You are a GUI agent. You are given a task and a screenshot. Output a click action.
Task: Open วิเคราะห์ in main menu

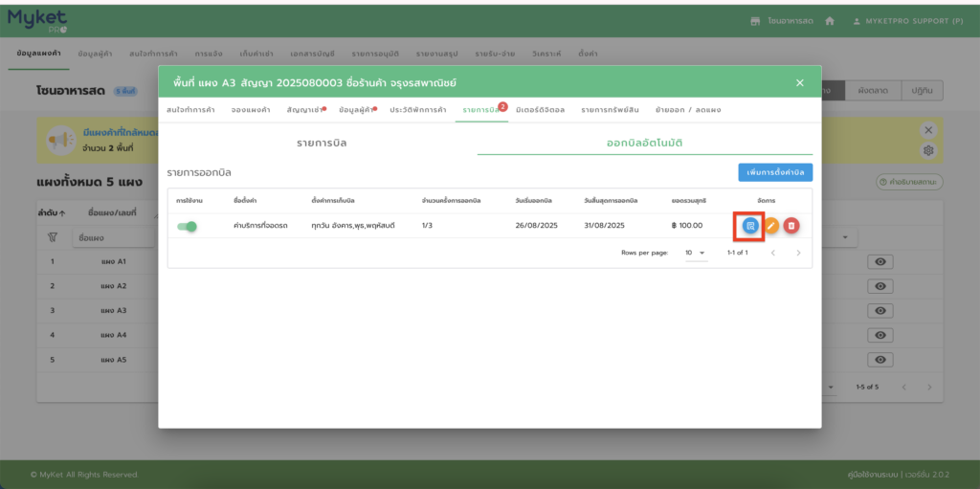click(546, 54)
